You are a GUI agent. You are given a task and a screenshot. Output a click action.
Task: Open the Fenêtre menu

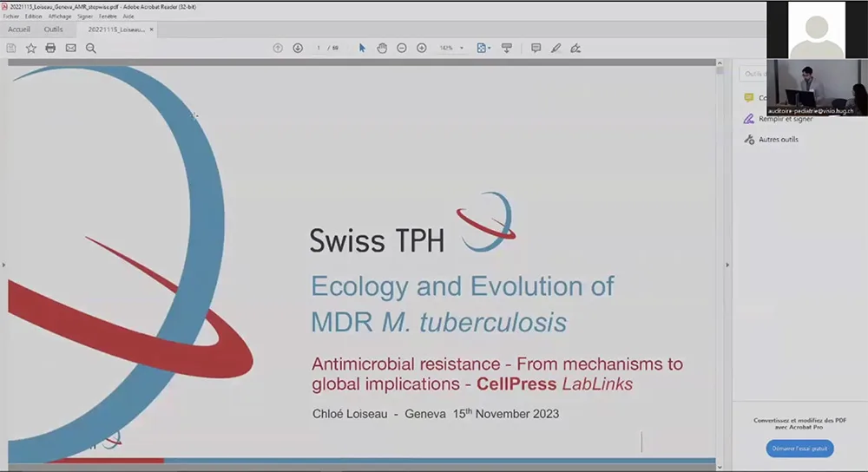(x=108, y=16)
